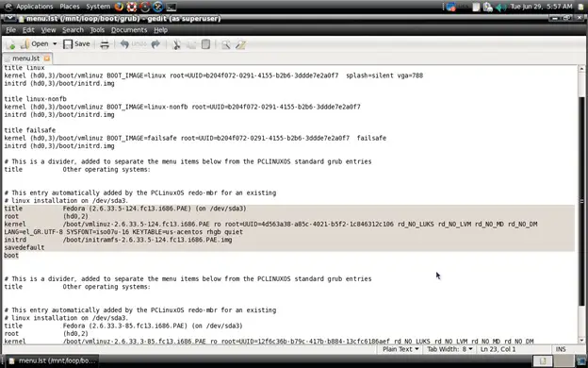Click the Cut scissors icon

pos(176,44)
